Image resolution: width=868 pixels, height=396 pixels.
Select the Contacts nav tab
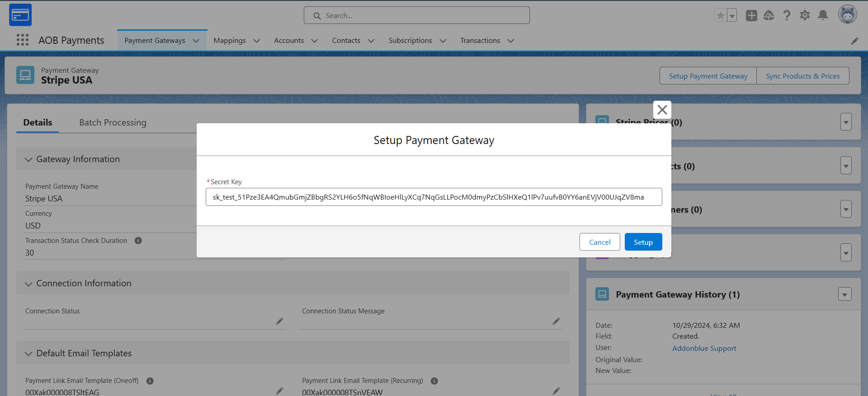pyautogui.click(x=346, y=41)
